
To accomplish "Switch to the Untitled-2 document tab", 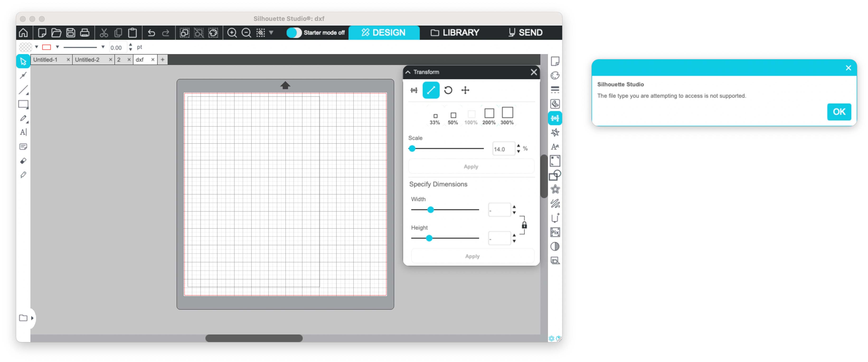I will (87, 60).
